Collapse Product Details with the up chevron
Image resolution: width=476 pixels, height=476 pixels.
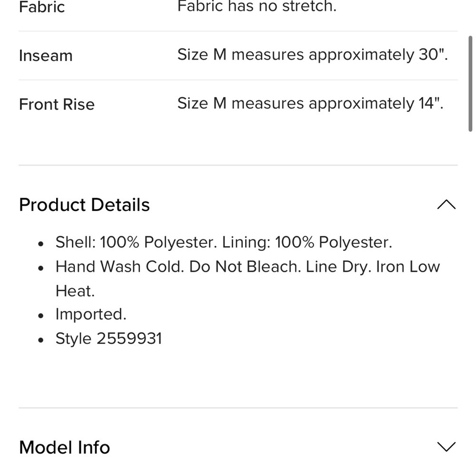446,205
